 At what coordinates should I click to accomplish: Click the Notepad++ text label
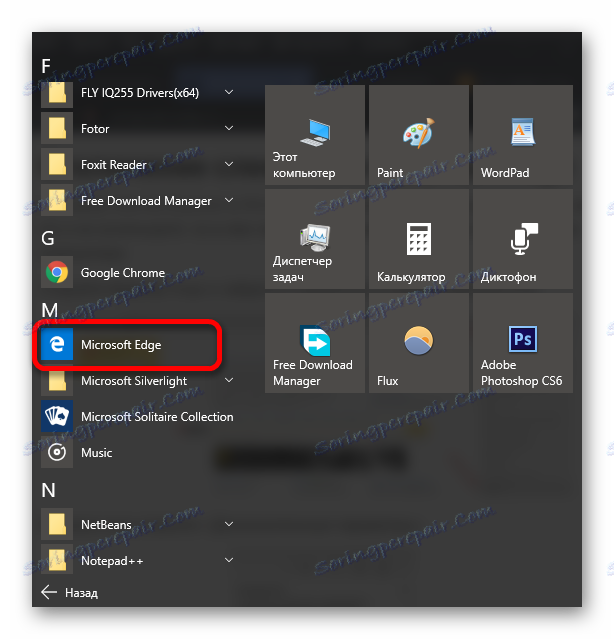(112, 561)
